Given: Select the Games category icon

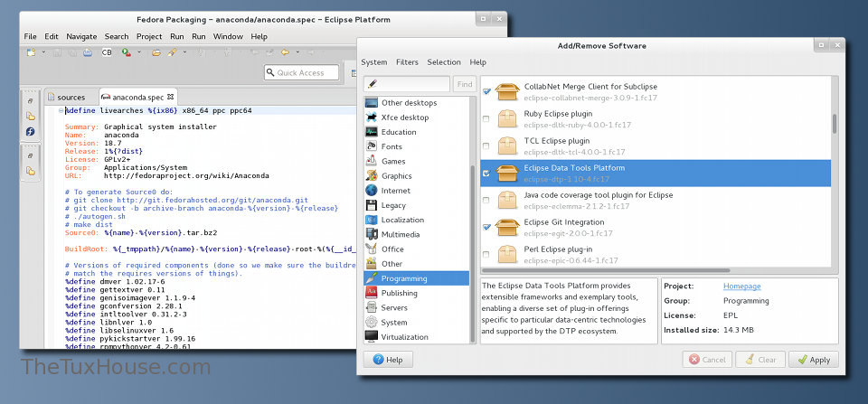Looking at the screenshot, I should 371,161.
